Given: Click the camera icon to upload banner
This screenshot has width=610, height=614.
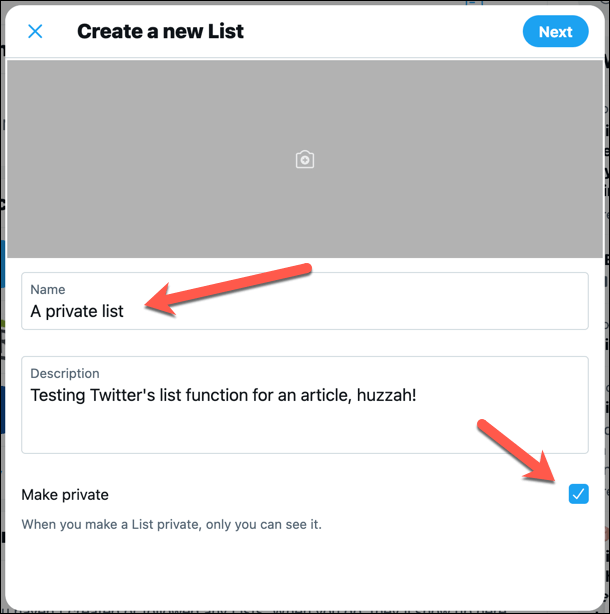Looking at the screenshot, I should (305, 160).
